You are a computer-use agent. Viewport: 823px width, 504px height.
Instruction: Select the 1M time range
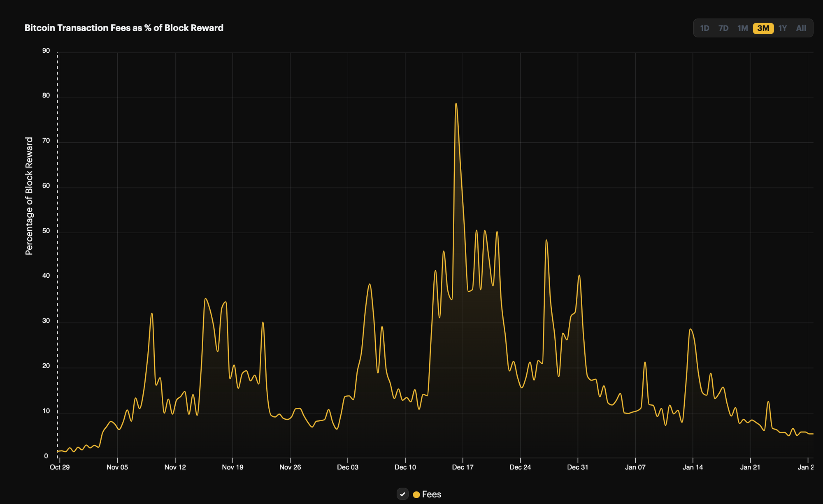[743, 28]
